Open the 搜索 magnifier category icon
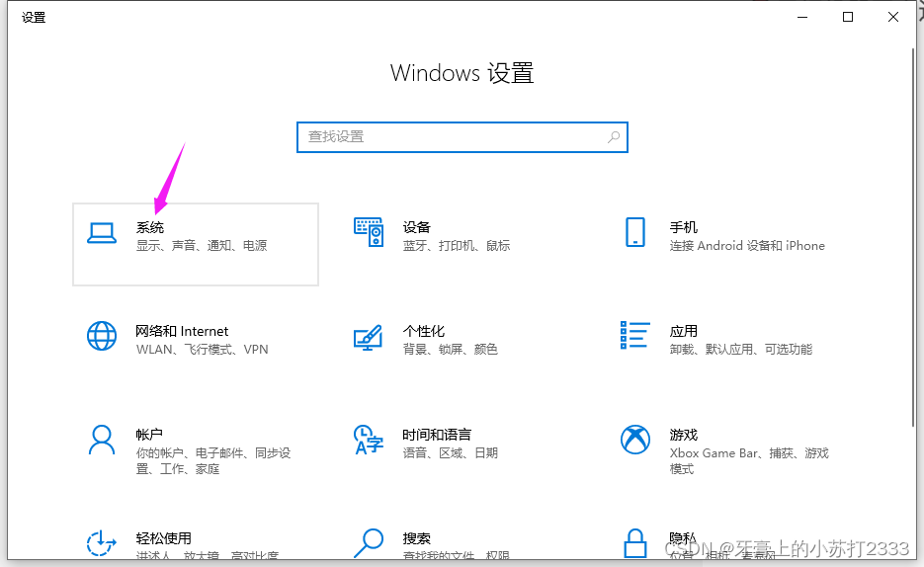 point(369,543)
